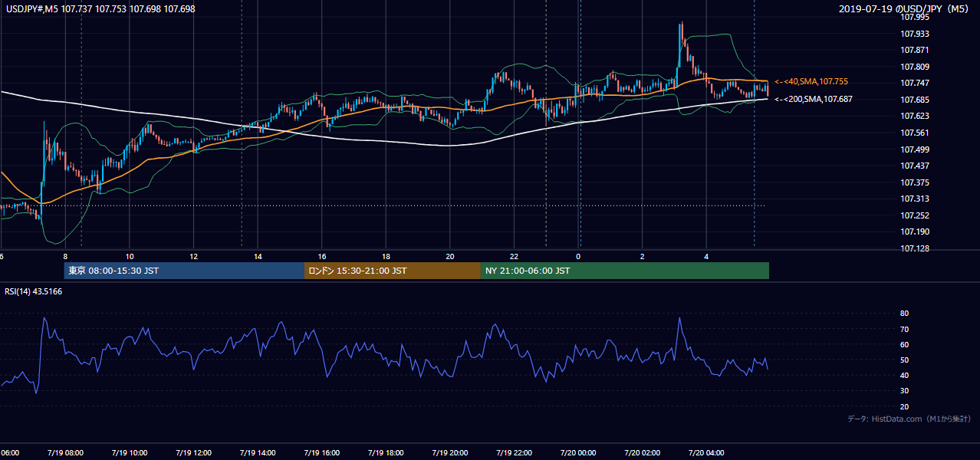Click the 107.623 price axis label
The width and height of the screenshot is (980, 460).
[x=916, y=117]
